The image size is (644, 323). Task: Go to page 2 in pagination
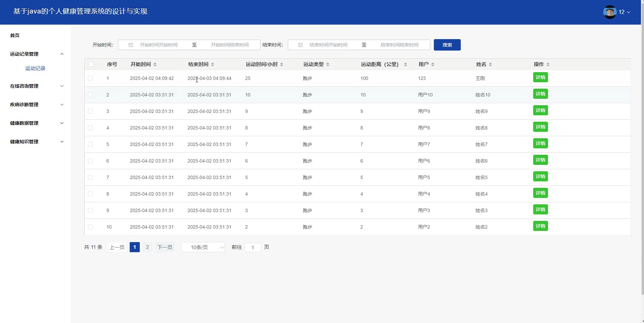(x=147, y=247)
